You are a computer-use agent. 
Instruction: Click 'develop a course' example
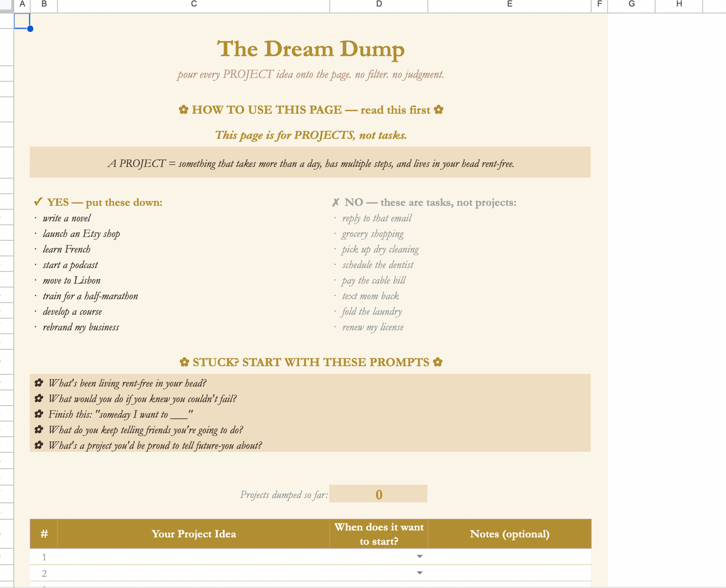pyautogui.click(x=72, y=312)
